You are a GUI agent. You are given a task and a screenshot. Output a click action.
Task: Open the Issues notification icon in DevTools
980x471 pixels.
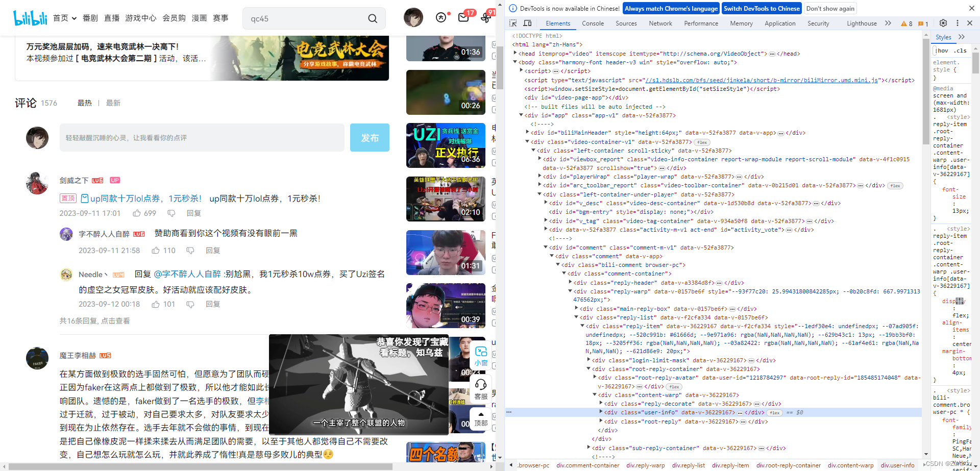coord(921,23)
